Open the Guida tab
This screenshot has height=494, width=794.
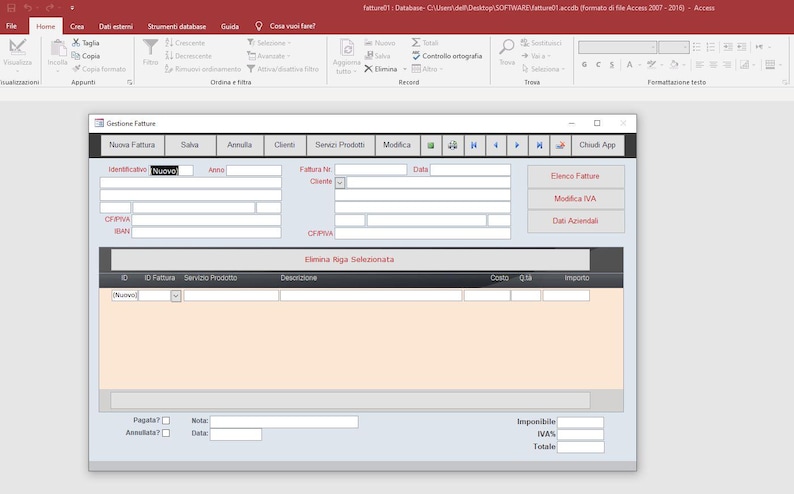click(230, 26)
